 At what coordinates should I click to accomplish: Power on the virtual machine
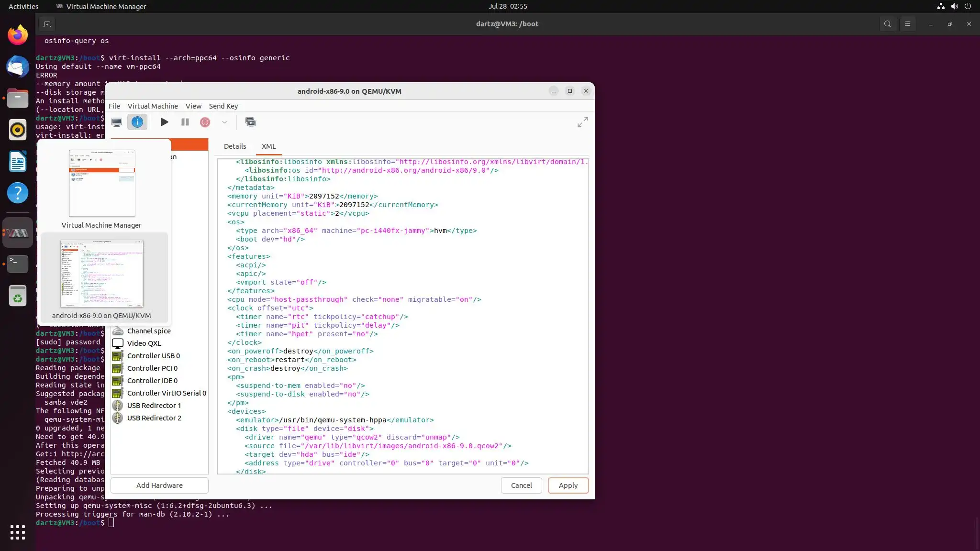(x=164, y=122)
